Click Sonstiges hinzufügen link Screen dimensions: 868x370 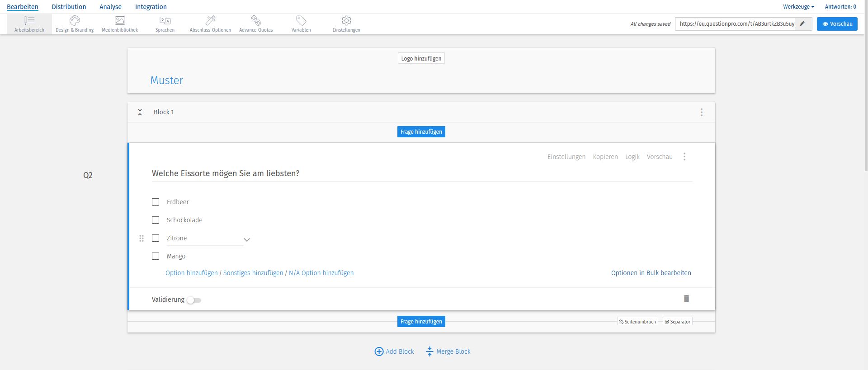point(253,273)
